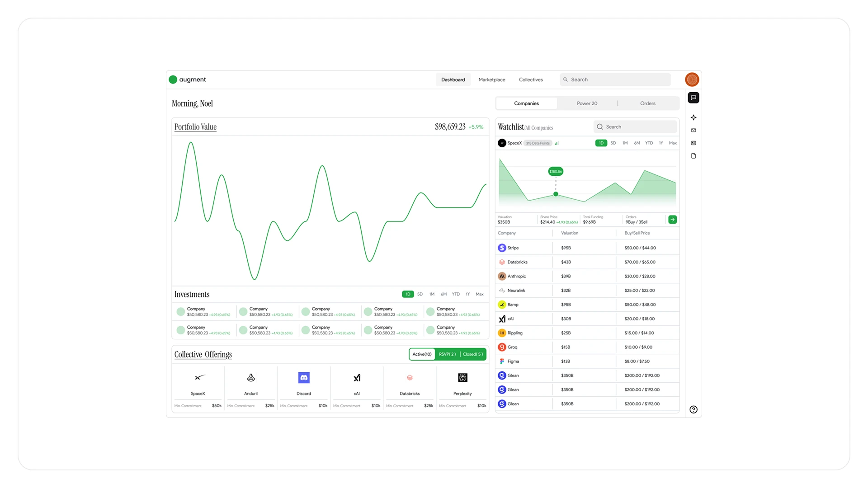Switch collective offerings to RSVP(2)
868x488 pixels.
point(447,354)
